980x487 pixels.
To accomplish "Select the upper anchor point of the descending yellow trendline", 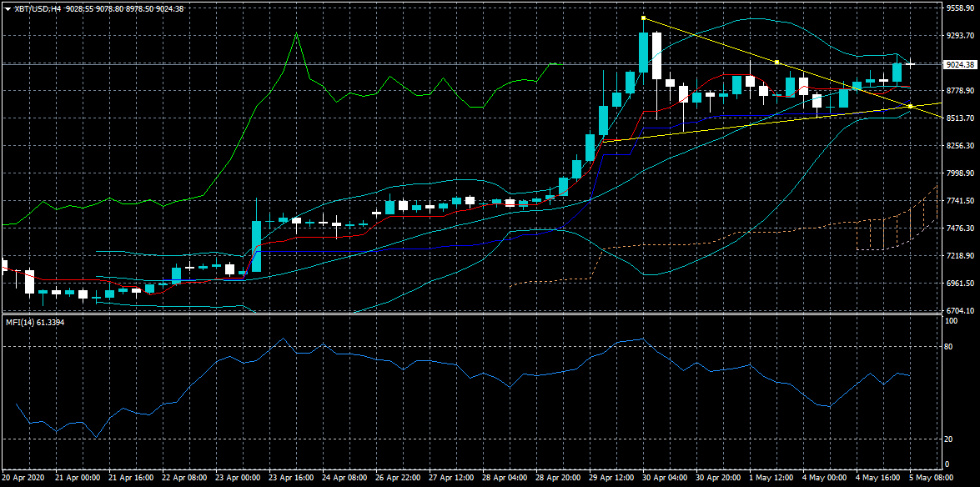I will pos(643,18).
